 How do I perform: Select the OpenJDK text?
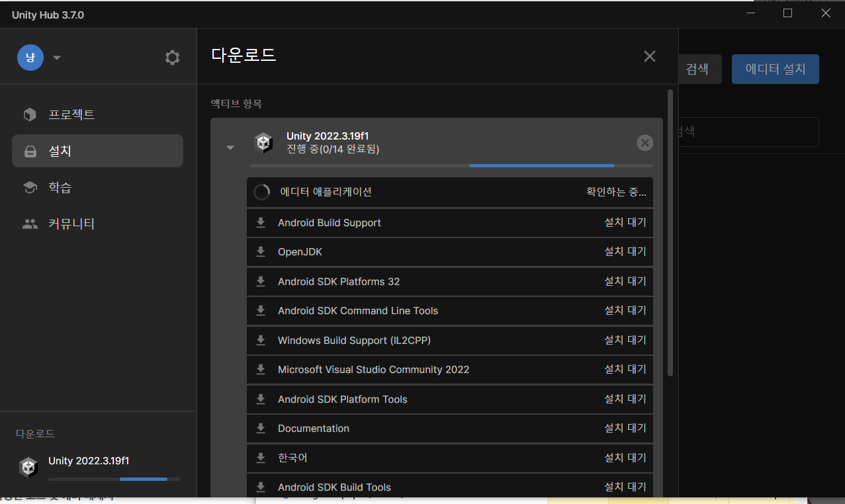(300, 252)
